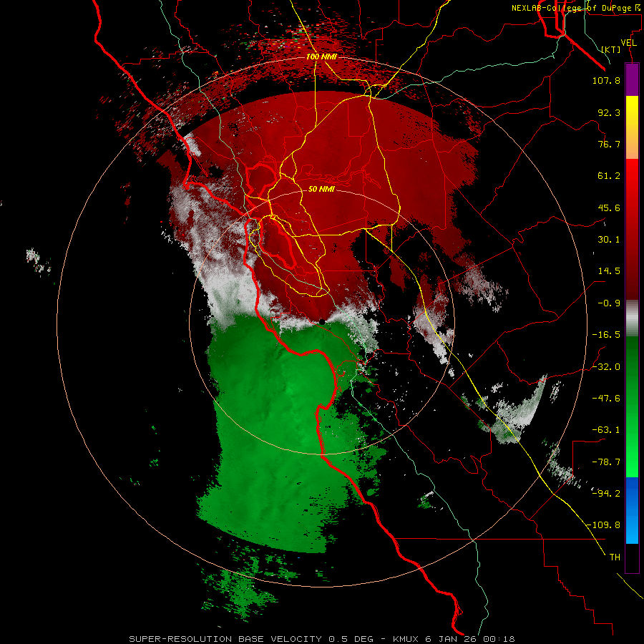Viewport: 644px width, 644px height.
Task: Select the -78.7 velocity scale value
Action: click(x=606, y=462)
